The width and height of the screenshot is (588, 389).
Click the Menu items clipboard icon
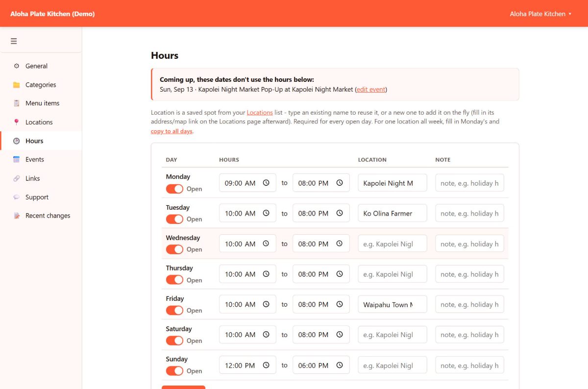coord(17,103)
